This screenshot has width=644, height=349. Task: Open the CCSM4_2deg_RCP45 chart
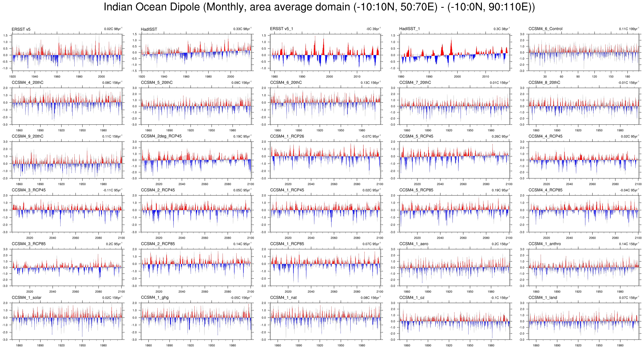(x=196, y=160)
